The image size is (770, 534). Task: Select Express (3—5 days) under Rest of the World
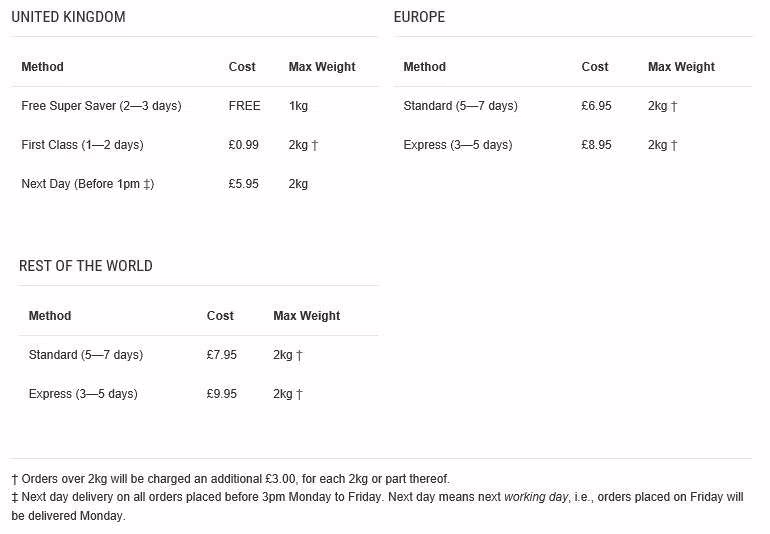click(x=83, y=394)
